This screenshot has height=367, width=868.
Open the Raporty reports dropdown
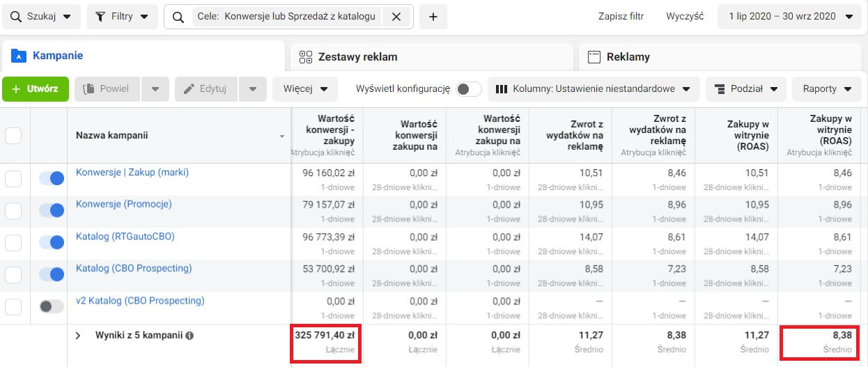[827, 89]
